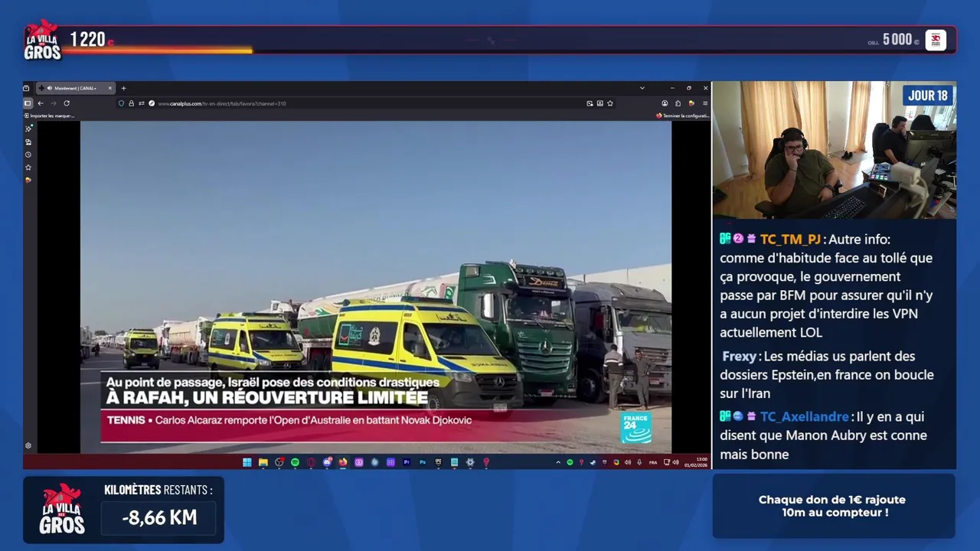Image resolution: width=980 pixels, height=551 pixels.
Task: Open the Firefox account icon
Action: [x=665, y=103]
